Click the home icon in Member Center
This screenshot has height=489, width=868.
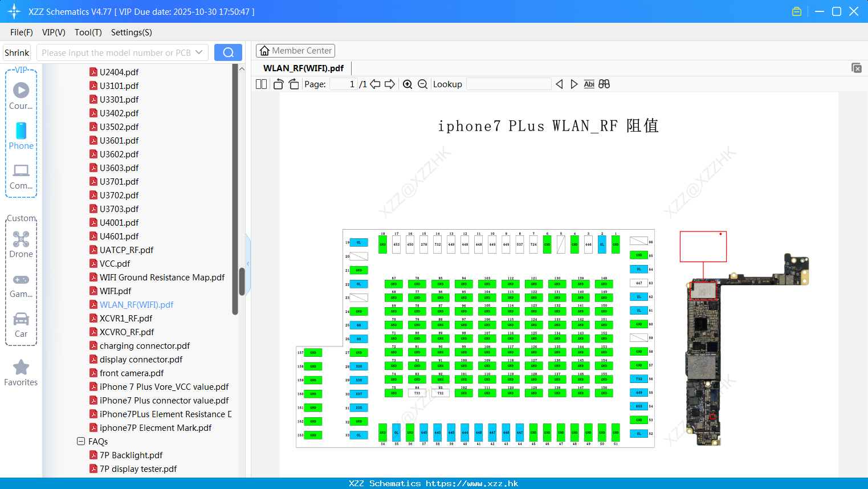(x=264, y=51)
